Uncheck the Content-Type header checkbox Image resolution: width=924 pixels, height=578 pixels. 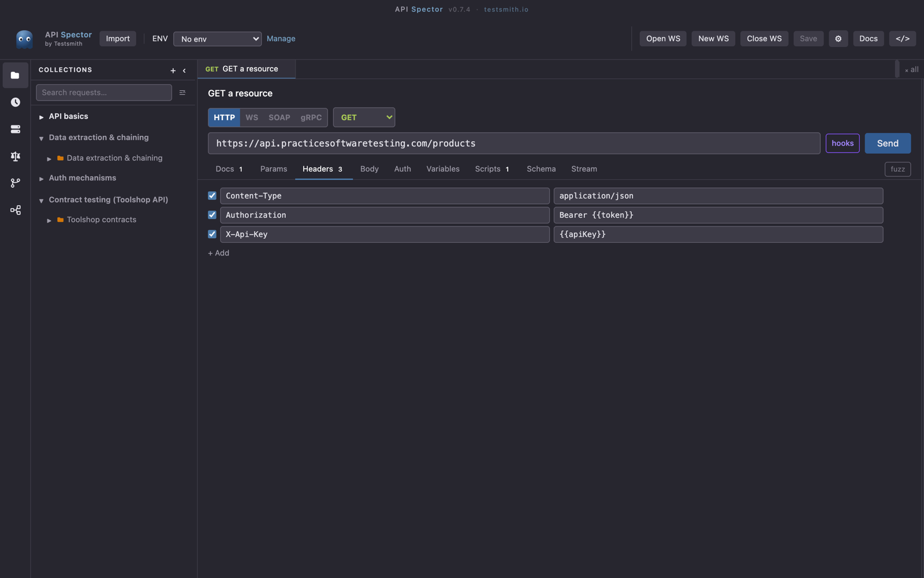[212, 196]
